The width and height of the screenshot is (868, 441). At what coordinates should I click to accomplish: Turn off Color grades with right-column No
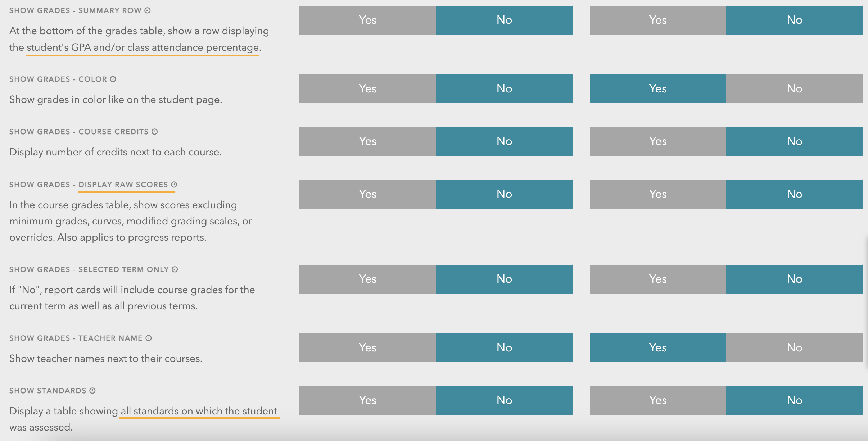coord(795,89)
